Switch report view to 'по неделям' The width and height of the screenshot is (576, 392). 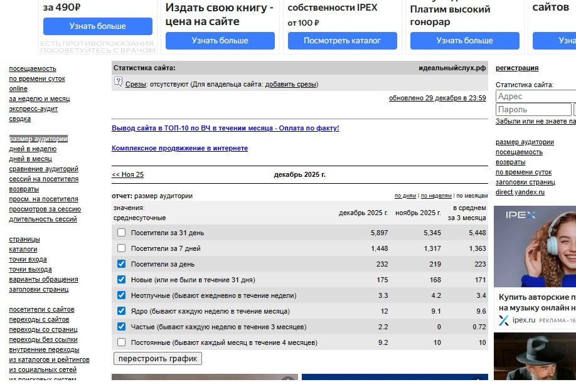436,196
